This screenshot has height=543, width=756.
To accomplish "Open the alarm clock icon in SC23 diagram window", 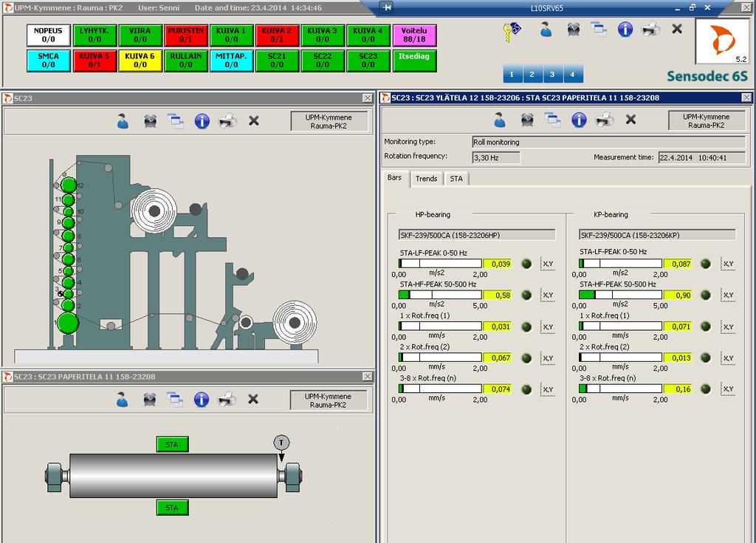I will pyautogui.click(x=151, y=120).
